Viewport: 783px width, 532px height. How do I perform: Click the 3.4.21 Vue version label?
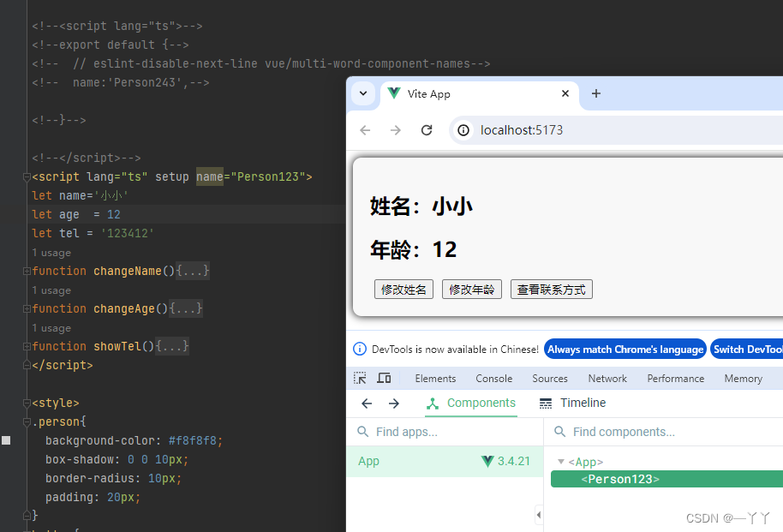point(513,461)
